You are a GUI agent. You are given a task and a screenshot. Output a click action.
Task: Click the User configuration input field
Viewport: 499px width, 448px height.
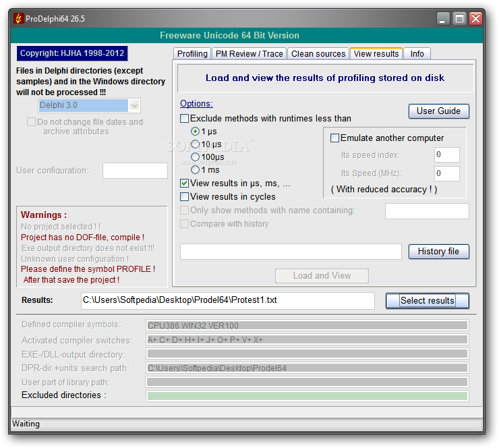point(135,171)
